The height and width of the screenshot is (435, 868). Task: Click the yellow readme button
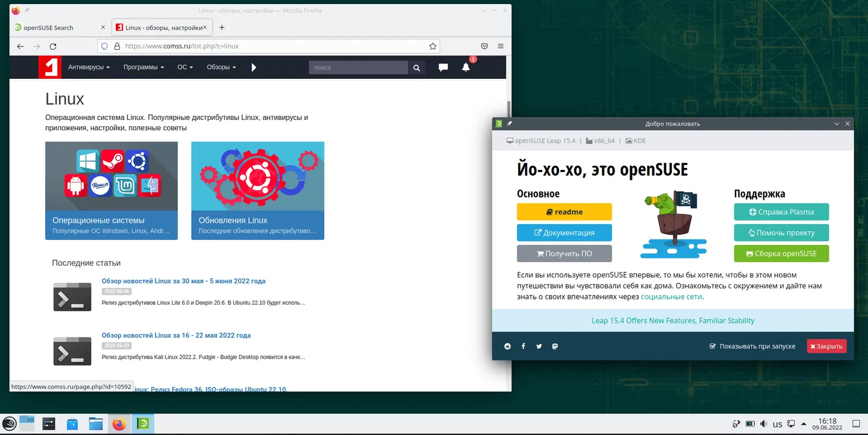[564, 212]
